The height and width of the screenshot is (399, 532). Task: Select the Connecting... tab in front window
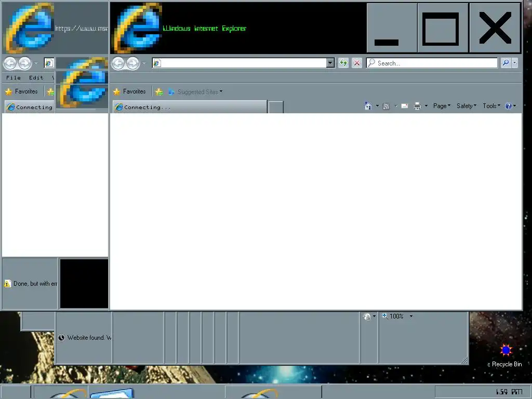190,107
